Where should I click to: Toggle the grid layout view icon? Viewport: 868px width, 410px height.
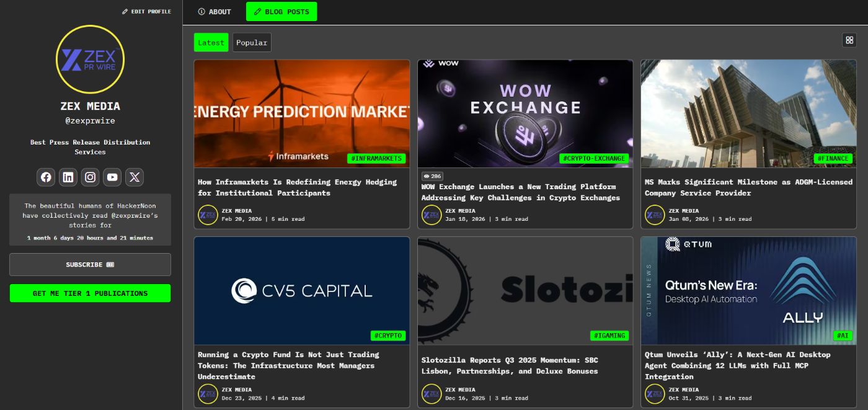[x=849, y=40]
